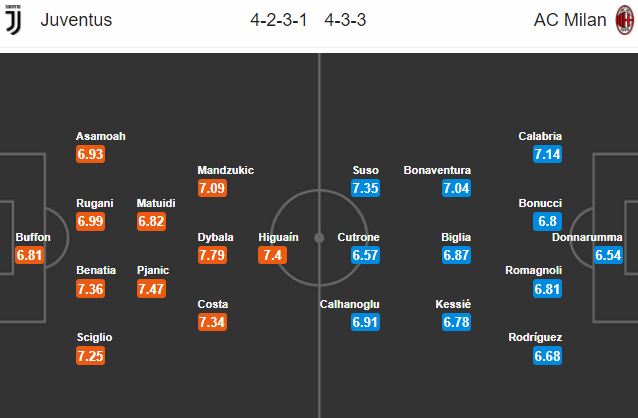Select Higuaín's 7.4 rating badge
Viewport: 638px width, 418px height.
tap(273, 256)
